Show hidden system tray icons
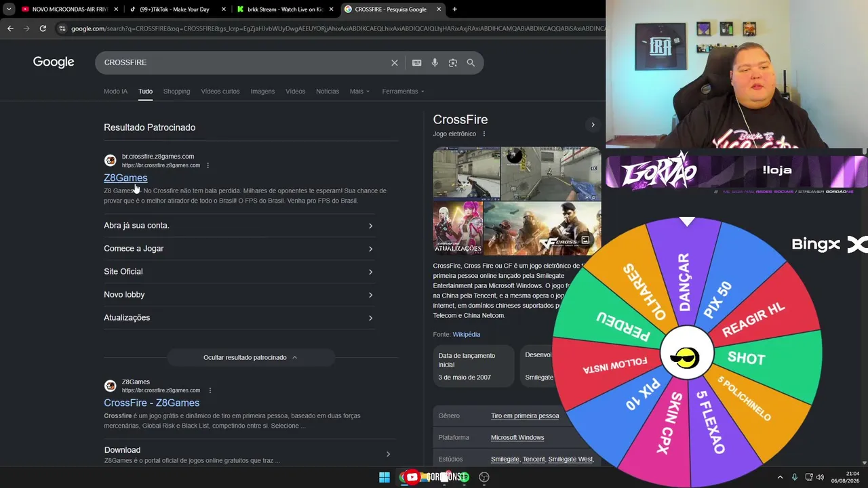Image resolution: width=868 pixels, height=488 pixels. click(780, 477)
